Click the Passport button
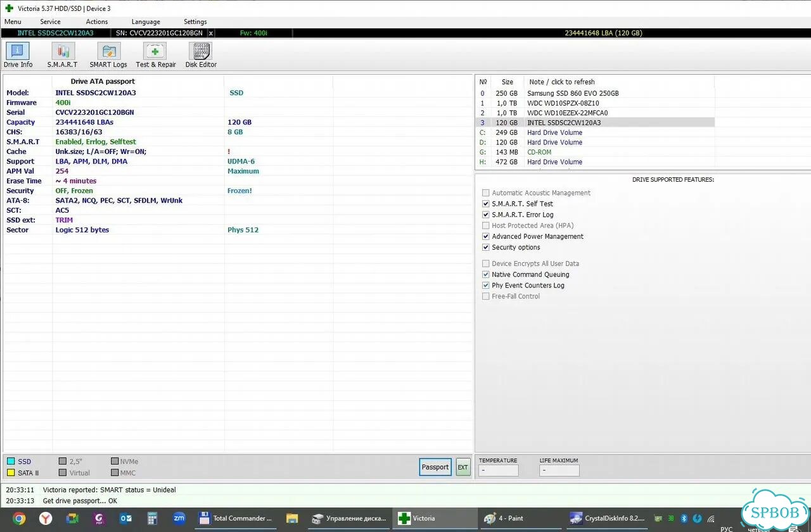 [x=435, y=467]
